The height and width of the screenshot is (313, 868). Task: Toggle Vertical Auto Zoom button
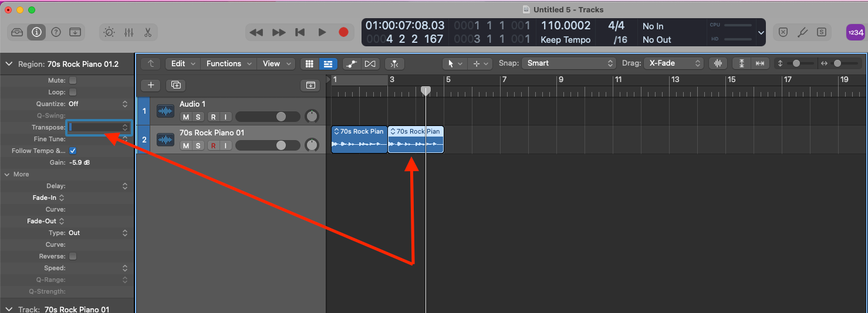[x=742, y=63]
